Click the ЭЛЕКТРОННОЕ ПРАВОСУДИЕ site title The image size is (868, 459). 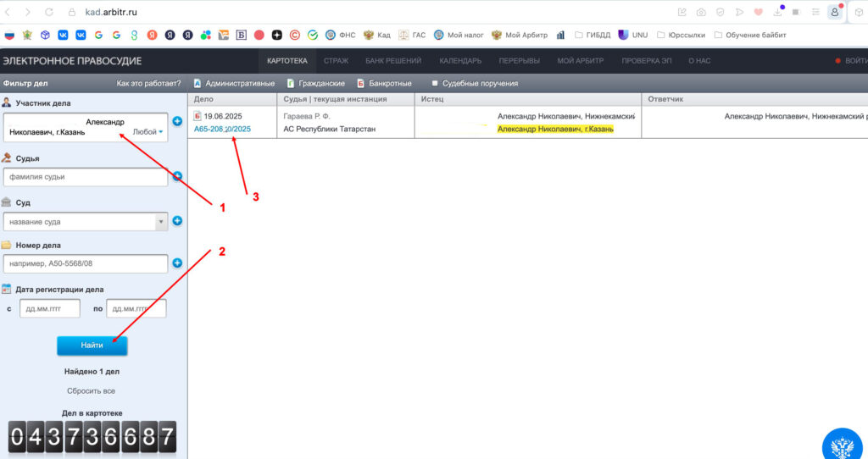73,61
